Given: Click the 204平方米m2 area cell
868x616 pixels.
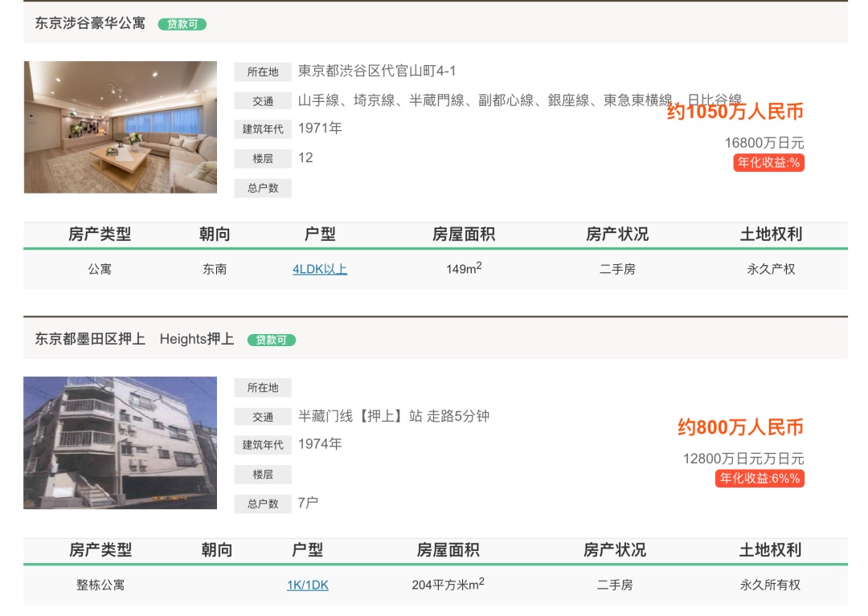Looking at the screenshot, I should point(448,584).
